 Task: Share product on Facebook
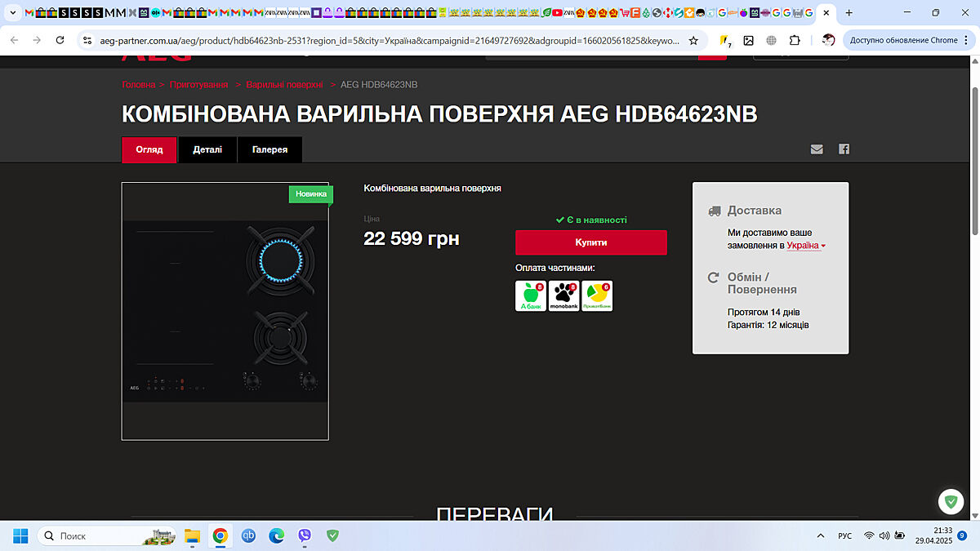[x=844, y=149]
